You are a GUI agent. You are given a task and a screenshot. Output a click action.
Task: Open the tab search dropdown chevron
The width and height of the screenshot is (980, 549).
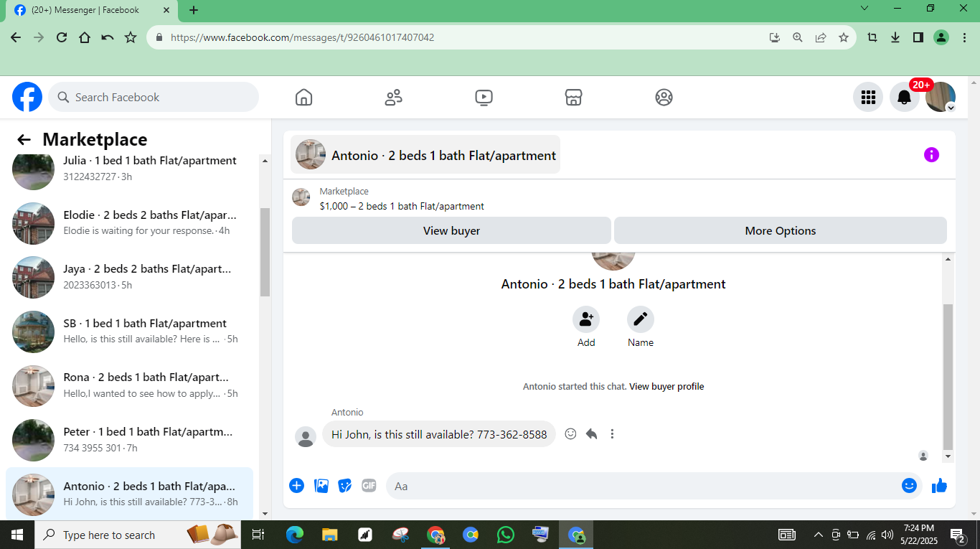(864, 9)
